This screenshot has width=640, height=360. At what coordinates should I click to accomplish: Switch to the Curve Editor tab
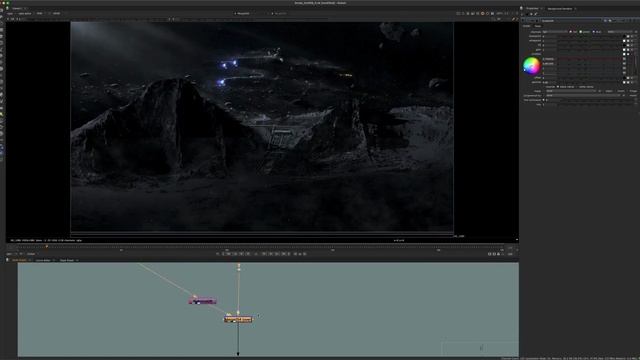pos(43,260)
